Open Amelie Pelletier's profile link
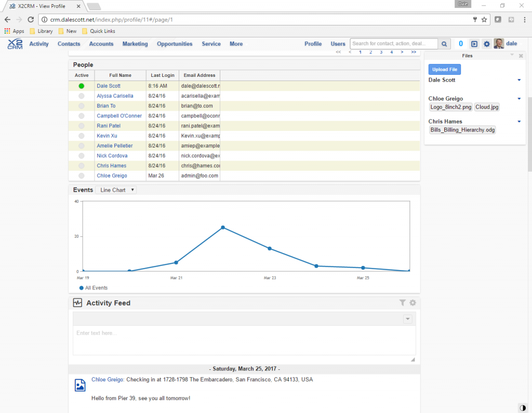Image resolution: width=532 pixels, height=413 pixels. click(x=114, y=145)
